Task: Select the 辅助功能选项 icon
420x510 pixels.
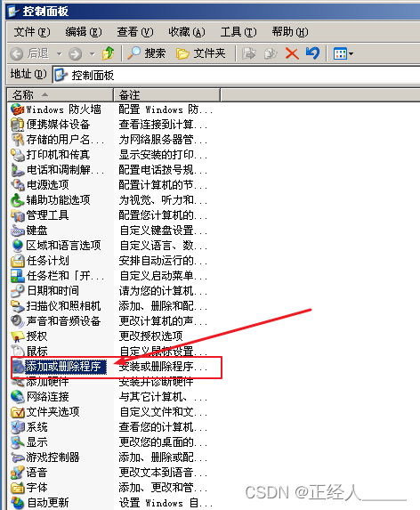Action: click(x=18, y=200)
